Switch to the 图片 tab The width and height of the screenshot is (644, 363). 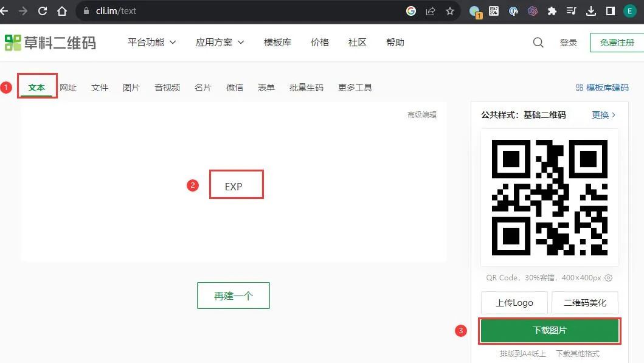point(131,88)
